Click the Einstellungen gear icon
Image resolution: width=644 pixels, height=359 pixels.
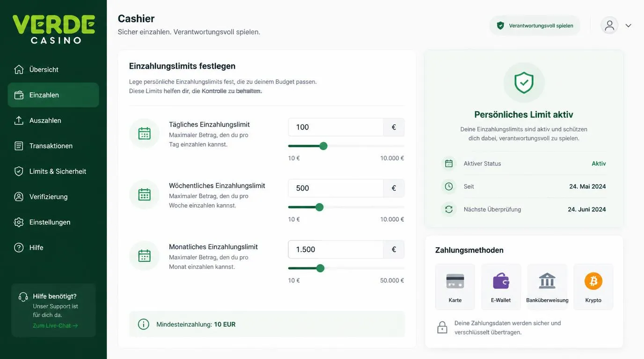[19, 223]
